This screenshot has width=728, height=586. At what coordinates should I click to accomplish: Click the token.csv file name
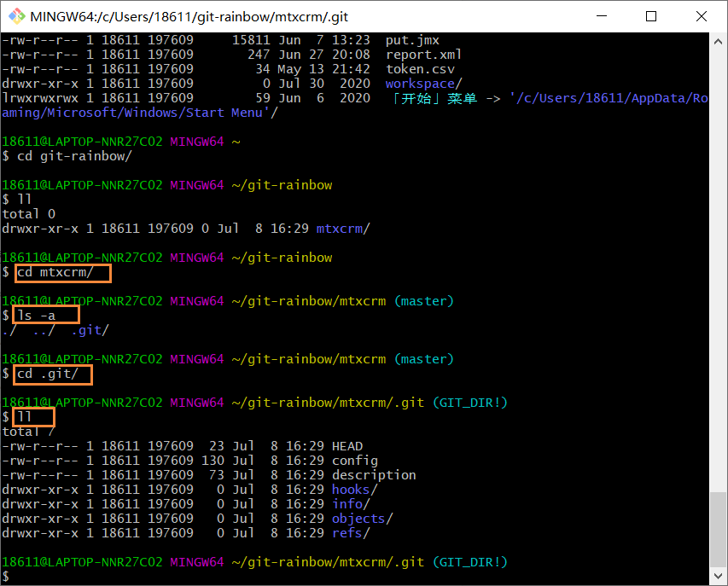[420, 69]
